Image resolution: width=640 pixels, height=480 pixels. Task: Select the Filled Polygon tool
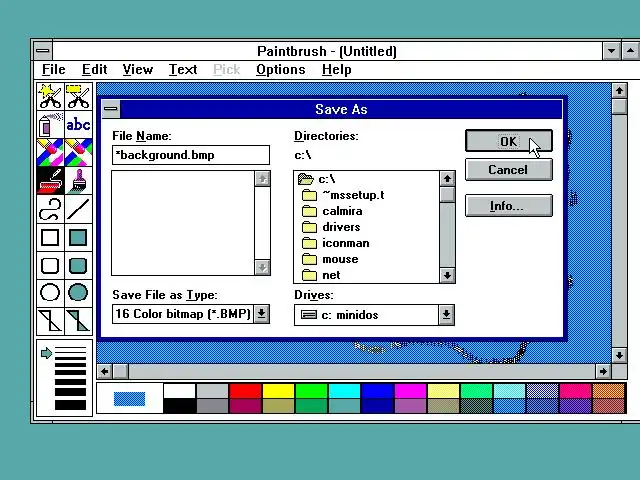78,321
